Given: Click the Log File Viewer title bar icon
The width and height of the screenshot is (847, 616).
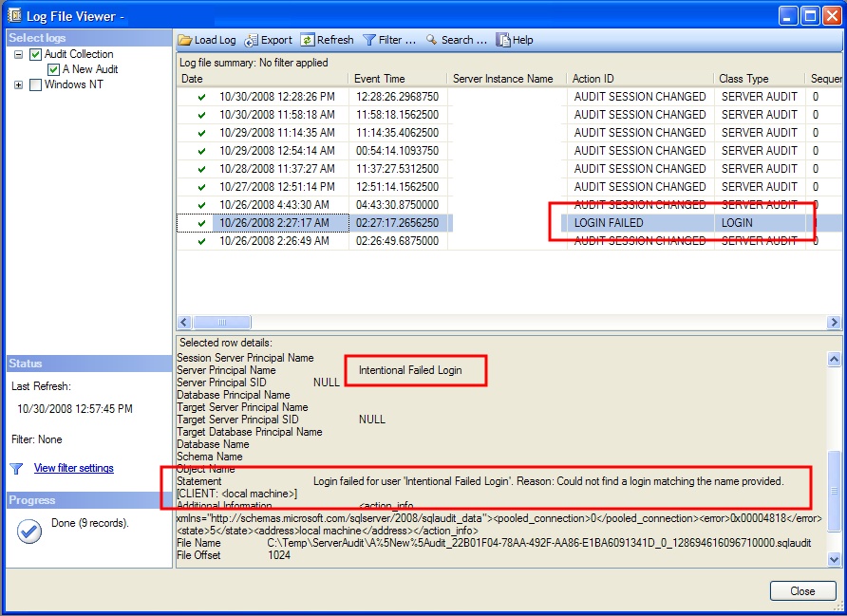Looking at the screenshot, I should [14, 15].
